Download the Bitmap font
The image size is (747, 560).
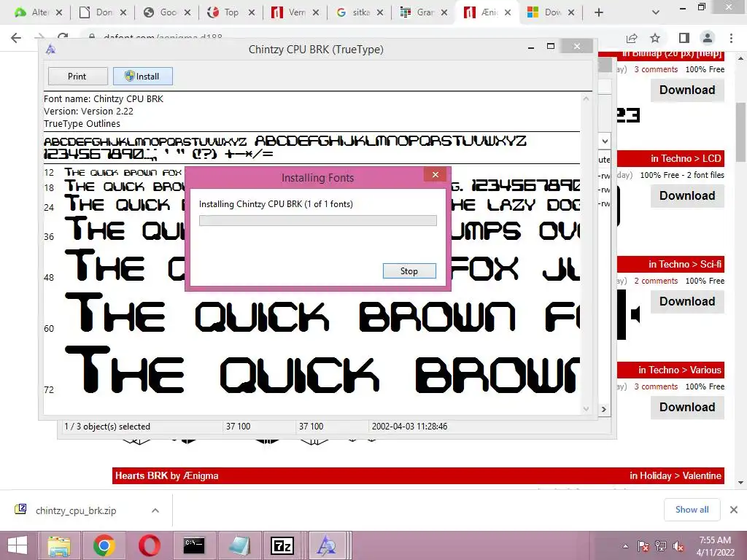[x=687, y=90]
